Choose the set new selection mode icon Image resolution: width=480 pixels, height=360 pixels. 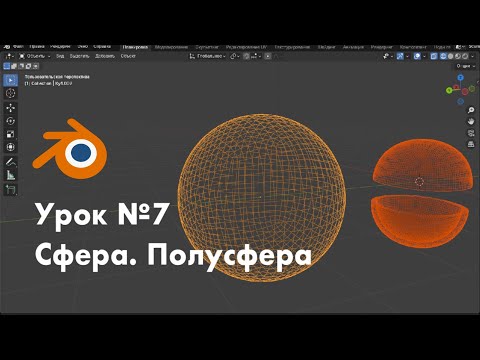pyautogui.click(x=6, y=66)
